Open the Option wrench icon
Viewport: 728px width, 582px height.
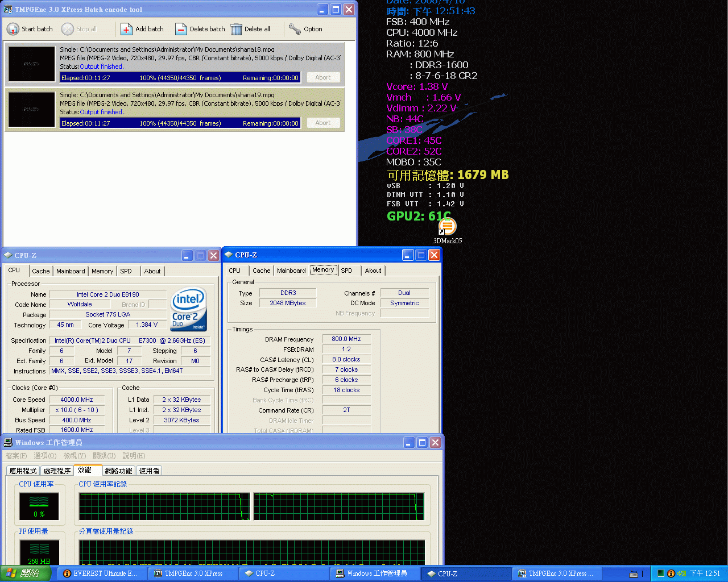click(295, 29)
